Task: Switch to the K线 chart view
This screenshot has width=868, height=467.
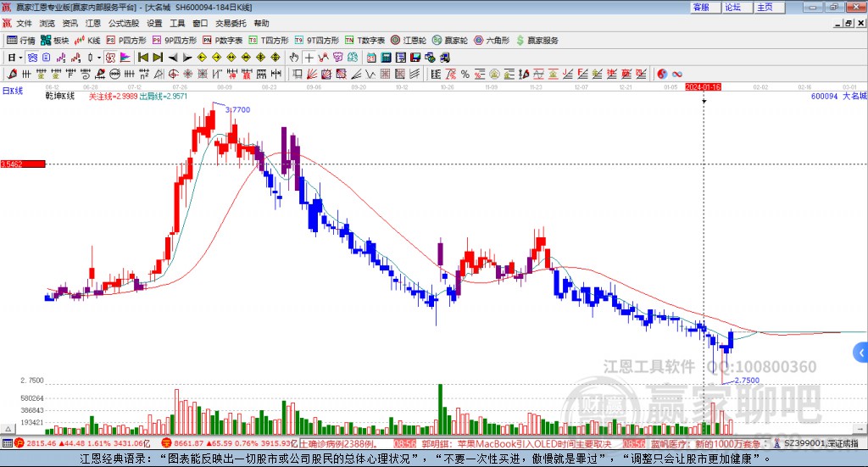Action: [87, 41]
